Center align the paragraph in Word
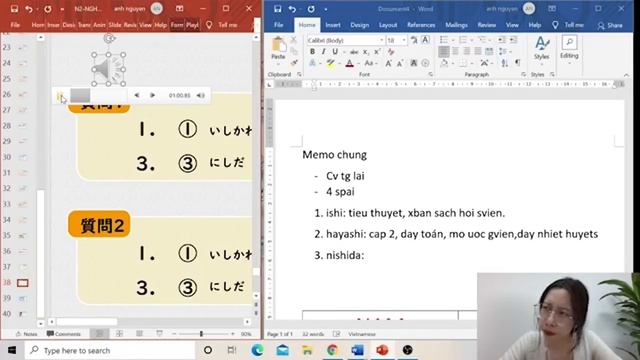Viewport: 640px width, 360px height. click(456, 52)
